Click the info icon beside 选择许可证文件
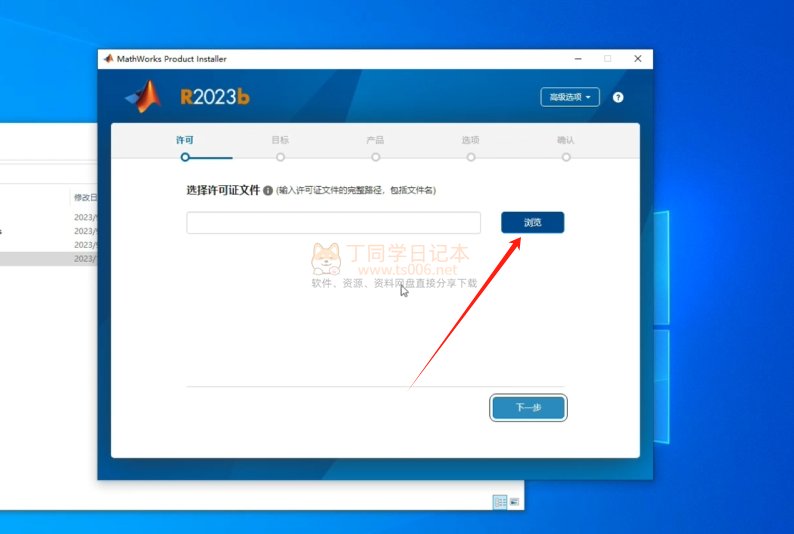This screenshot has height=534, width=794. (268, 190)
